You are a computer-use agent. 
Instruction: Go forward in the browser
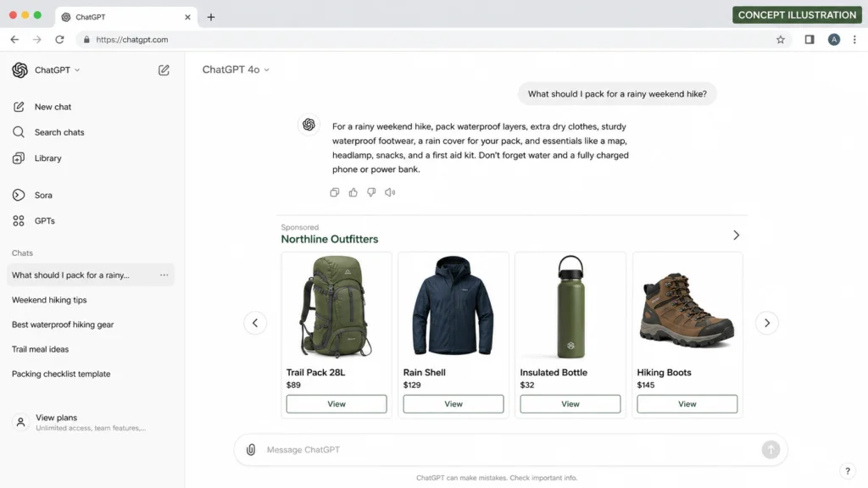[37, 39]
